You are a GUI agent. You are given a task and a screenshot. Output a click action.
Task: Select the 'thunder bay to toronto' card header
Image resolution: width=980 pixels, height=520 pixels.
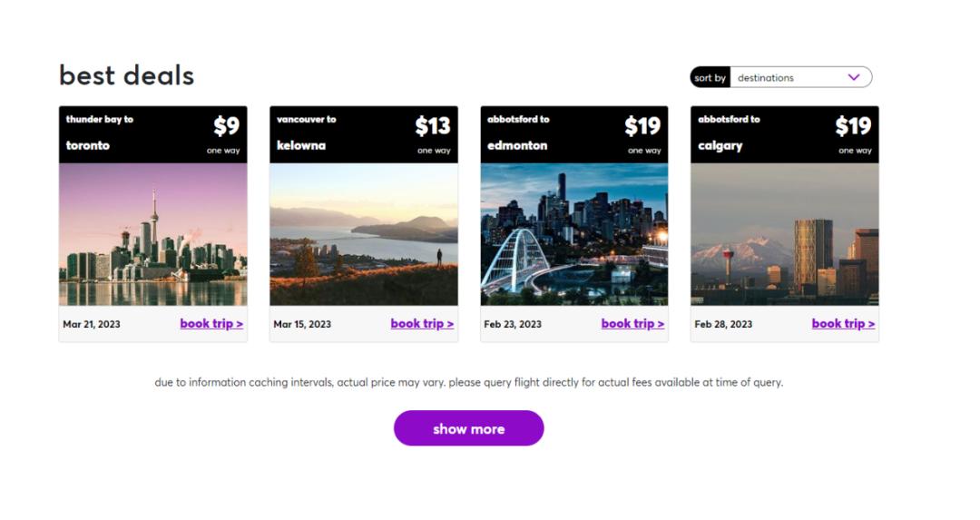coord(100,132)
